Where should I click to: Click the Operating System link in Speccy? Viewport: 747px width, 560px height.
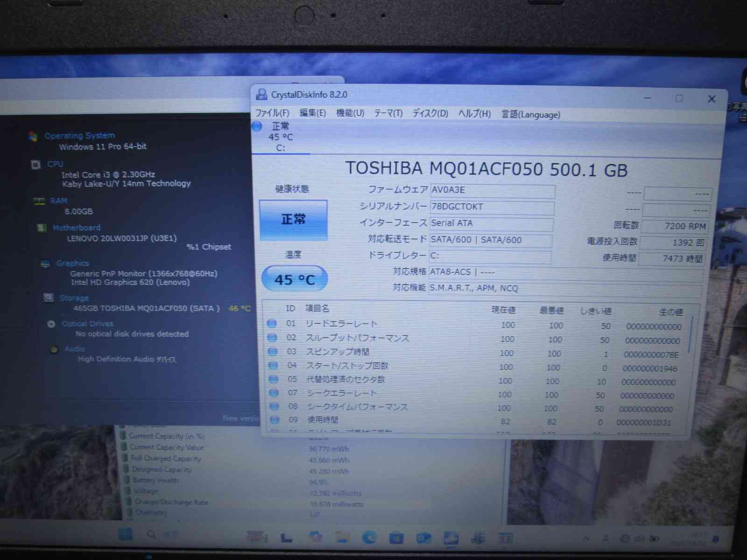(x=79, y=135)
